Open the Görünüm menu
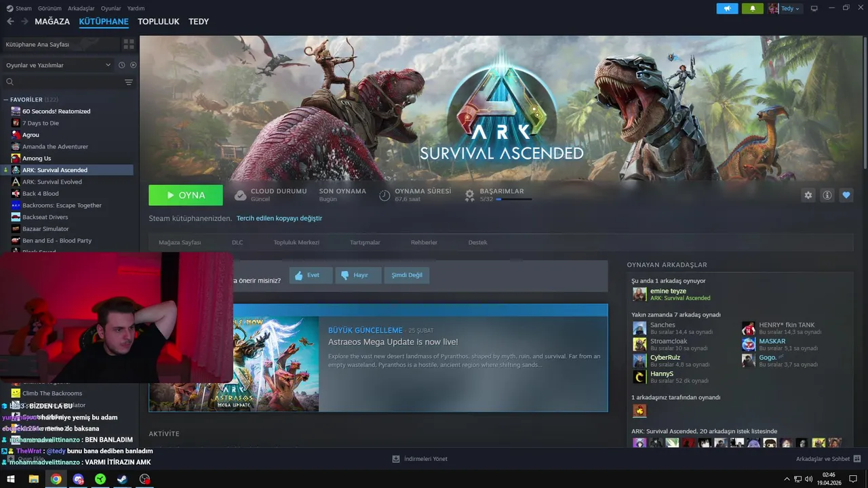 [x=50, y=8]
